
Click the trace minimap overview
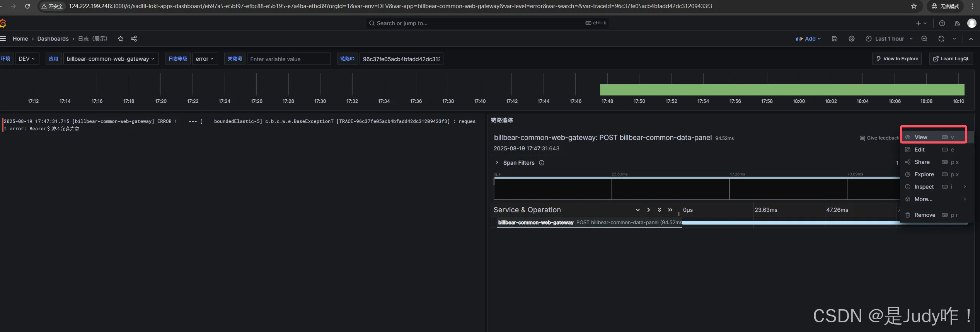(697, 188)
